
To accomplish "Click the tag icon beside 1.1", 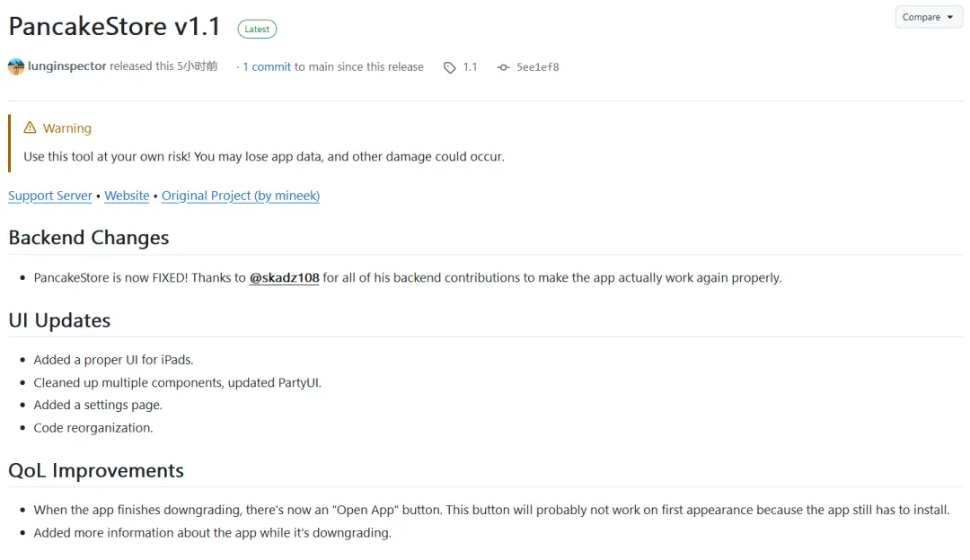I will (x=450, y=67).
